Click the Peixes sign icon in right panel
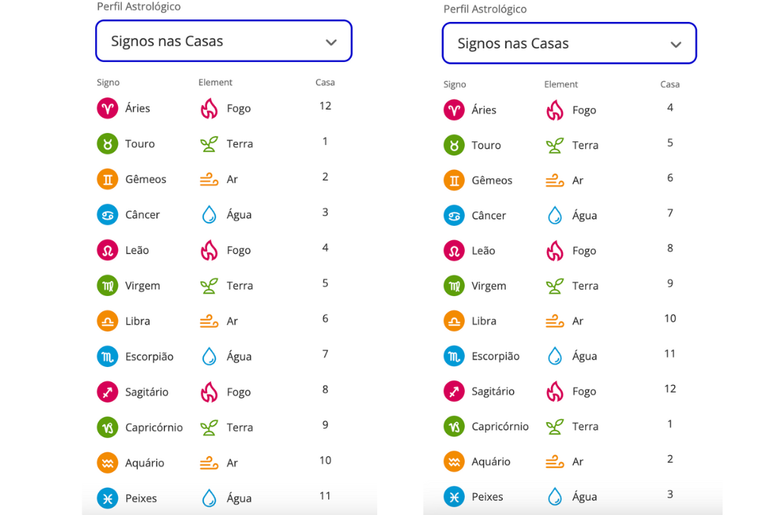Viewport: 774px width, 515px height. click(454, 497)
